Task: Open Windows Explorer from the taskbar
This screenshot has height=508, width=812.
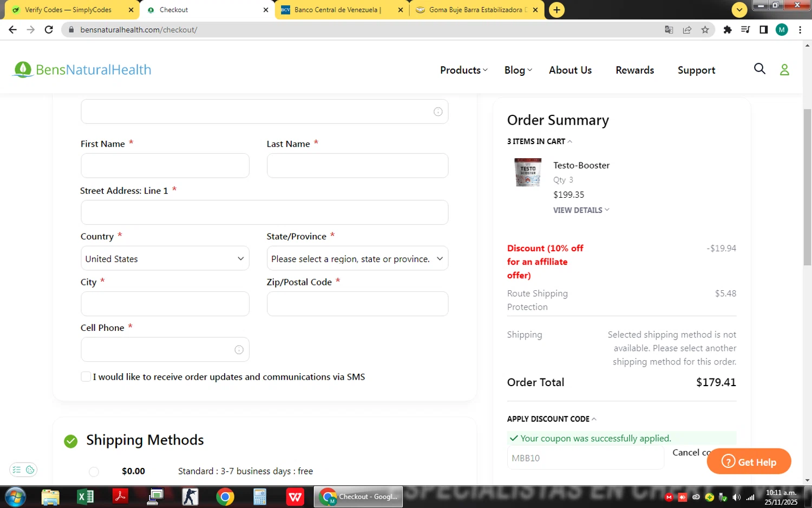Action: coord(50,497)
